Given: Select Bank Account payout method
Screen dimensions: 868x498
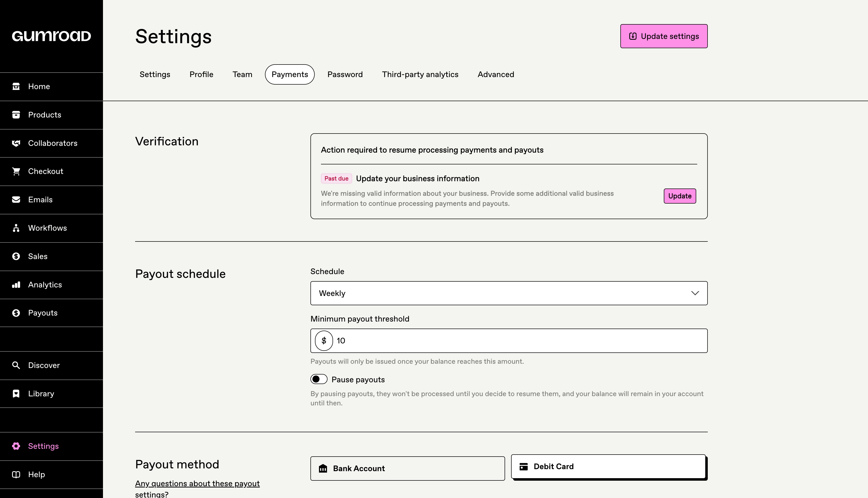Looking at the screenshot, I should pos(407,469).
